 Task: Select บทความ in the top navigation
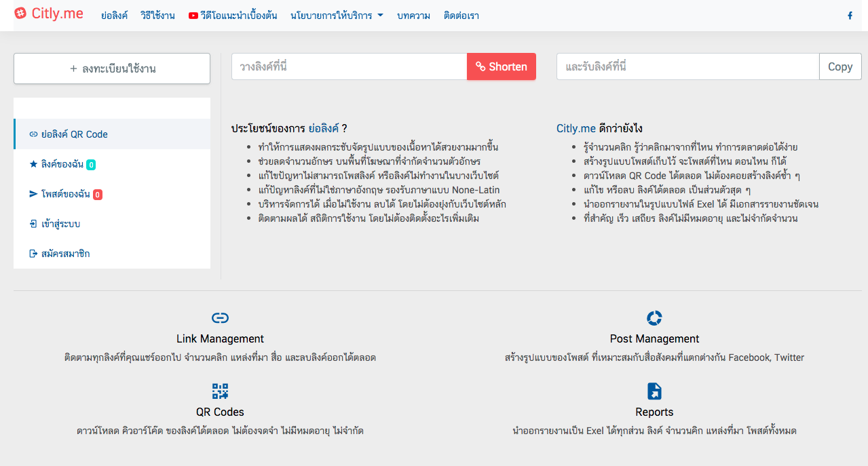(414, 15)
